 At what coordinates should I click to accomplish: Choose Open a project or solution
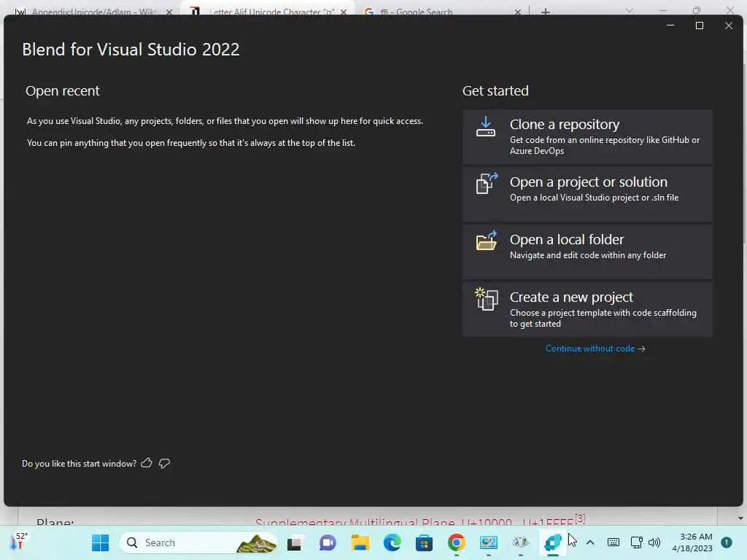pos(587,194)
